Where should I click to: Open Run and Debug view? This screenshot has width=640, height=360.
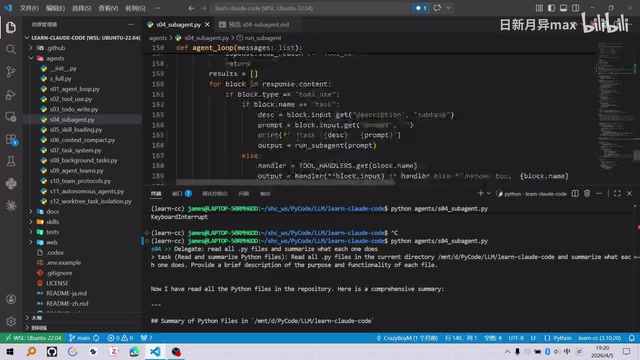coord(11,94)
